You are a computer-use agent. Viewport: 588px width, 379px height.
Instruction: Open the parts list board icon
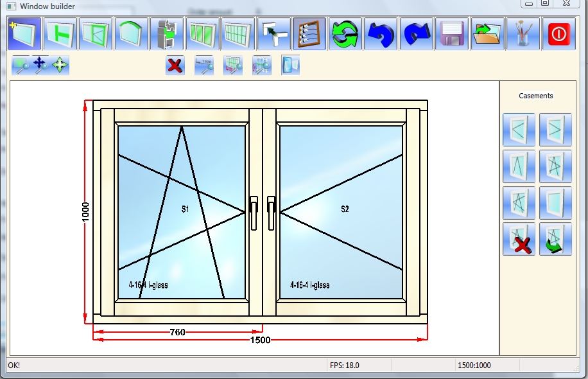tap(309, 34)
